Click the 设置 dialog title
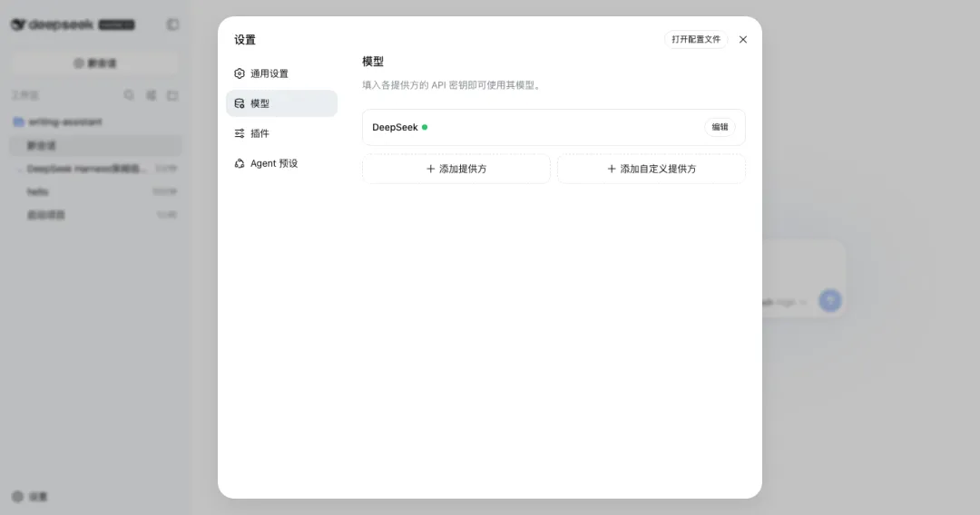The width and height of the screenshot is (980, 515). point(245,40)
